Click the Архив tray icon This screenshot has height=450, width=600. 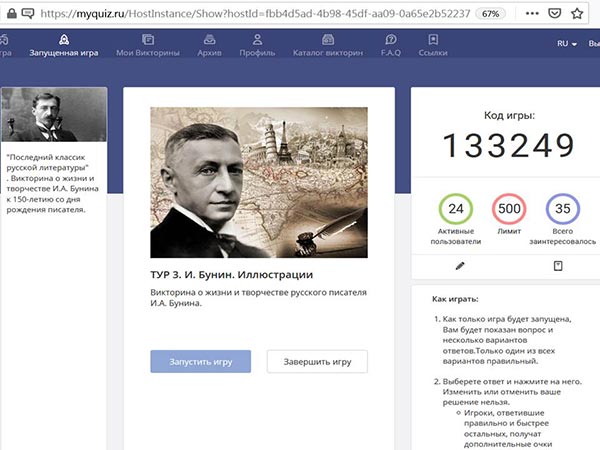click(209, 39)
